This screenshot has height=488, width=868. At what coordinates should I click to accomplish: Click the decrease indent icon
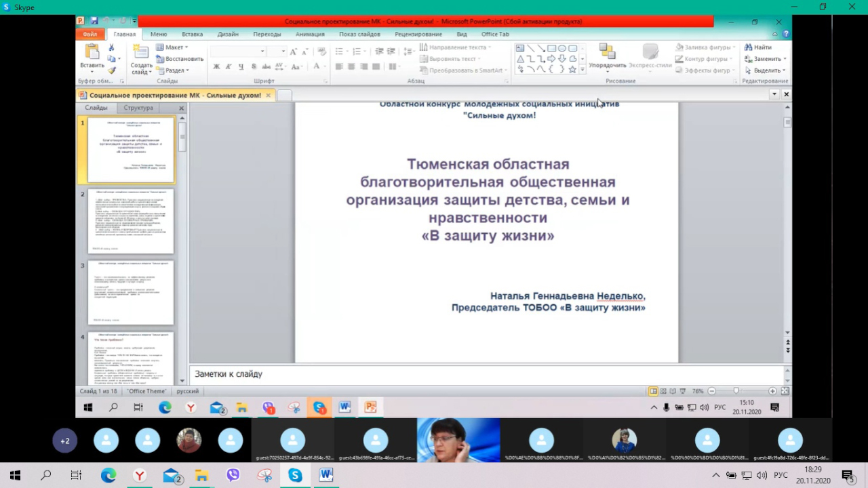379,52
